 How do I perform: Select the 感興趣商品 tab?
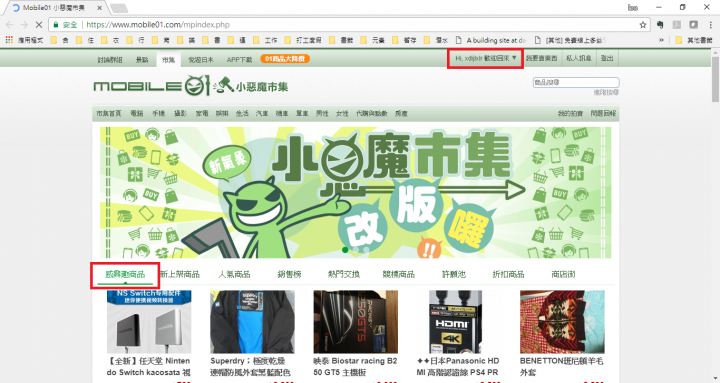pyautogui.click(x=125, y=274)
